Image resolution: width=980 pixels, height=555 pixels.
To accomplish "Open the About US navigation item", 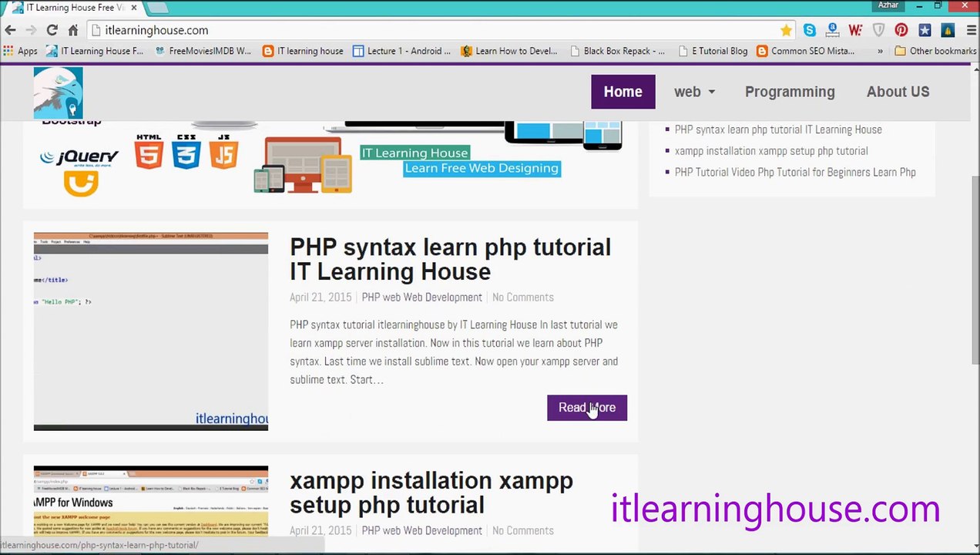I will [x=898, y=92].
